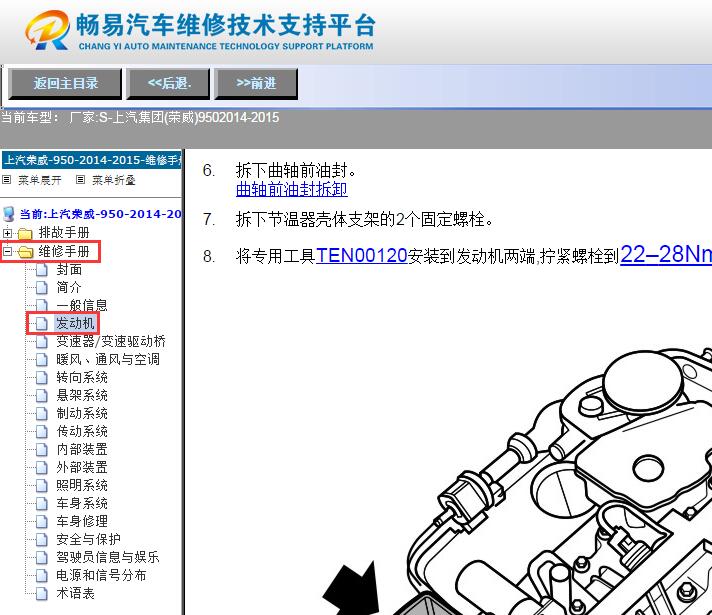Open the 制动系统 section
This screenshot has width=712, height=615.
point(82,413)
